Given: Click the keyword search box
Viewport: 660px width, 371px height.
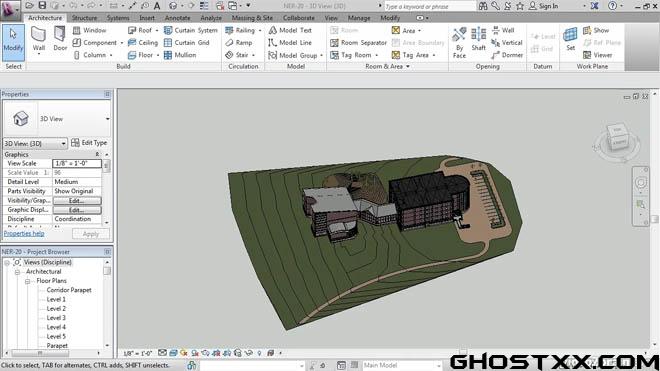Looking at the screenshot, I should pyautogui.click(x=429, y=6).
